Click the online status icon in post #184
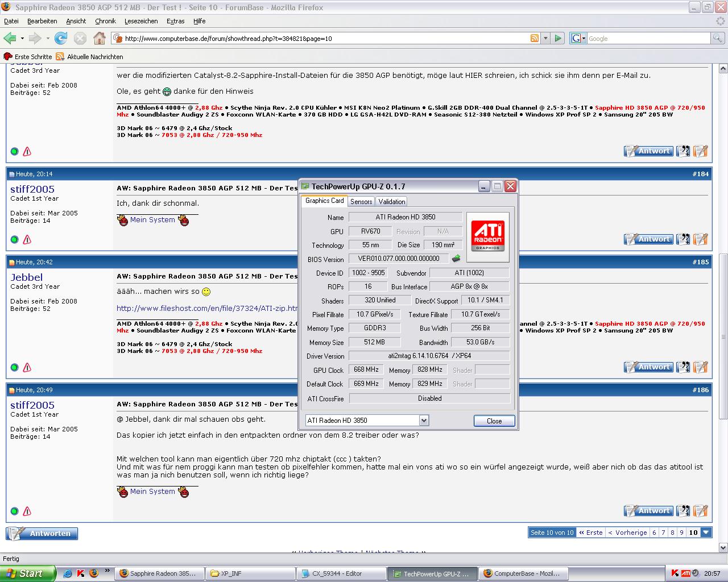 click(x=15, y=239)
